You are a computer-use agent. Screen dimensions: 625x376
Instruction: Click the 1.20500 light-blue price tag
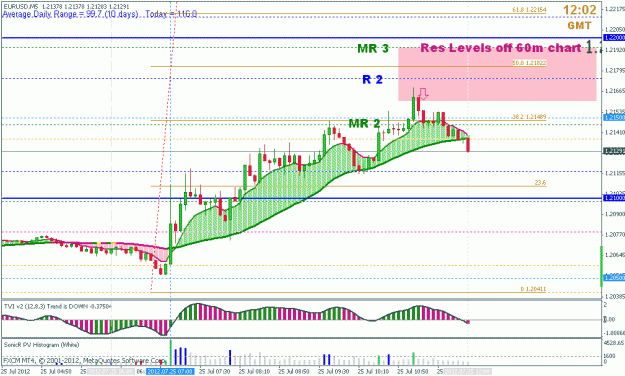(614, 278)
